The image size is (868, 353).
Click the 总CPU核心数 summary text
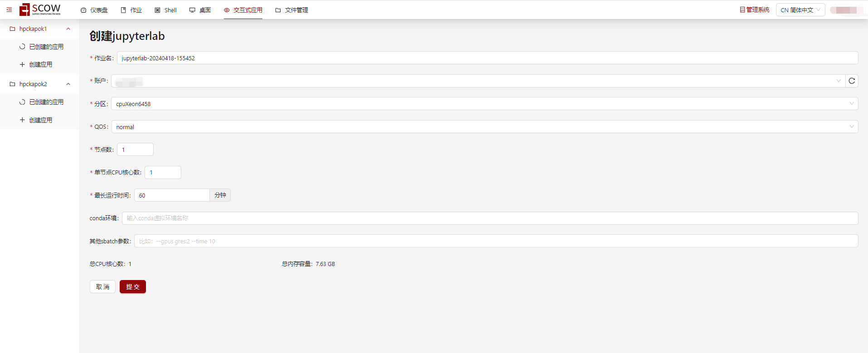tap(111, 264)
